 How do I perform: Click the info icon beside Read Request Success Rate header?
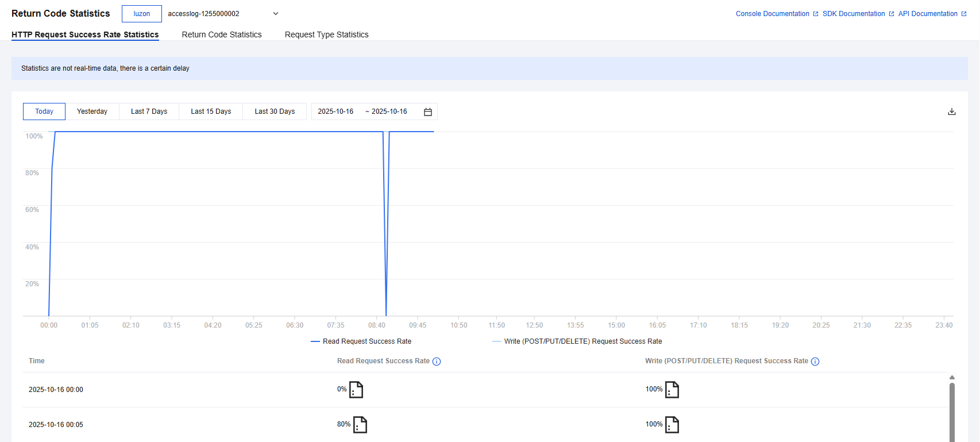coord(437,362)
